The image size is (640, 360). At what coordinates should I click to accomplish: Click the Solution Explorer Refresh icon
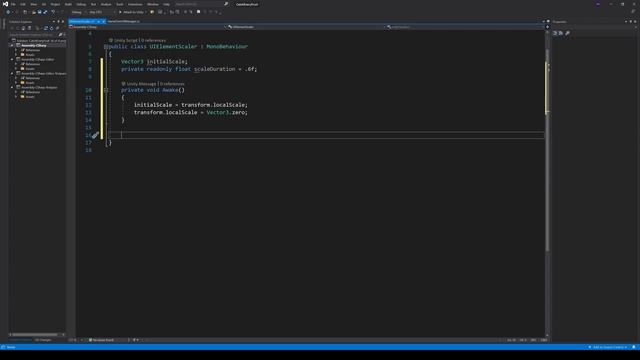pyautogui.click(x=51, y=28)
